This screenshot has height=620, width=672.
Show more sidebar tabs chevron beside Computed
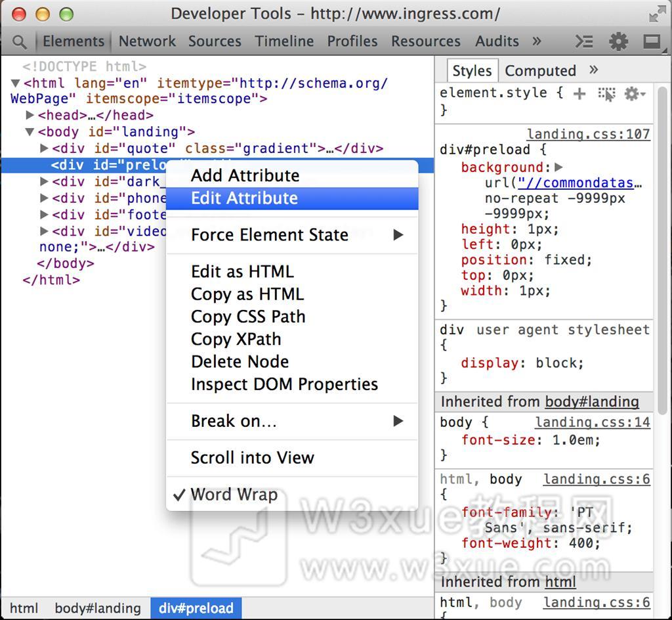tap(593, 70)
